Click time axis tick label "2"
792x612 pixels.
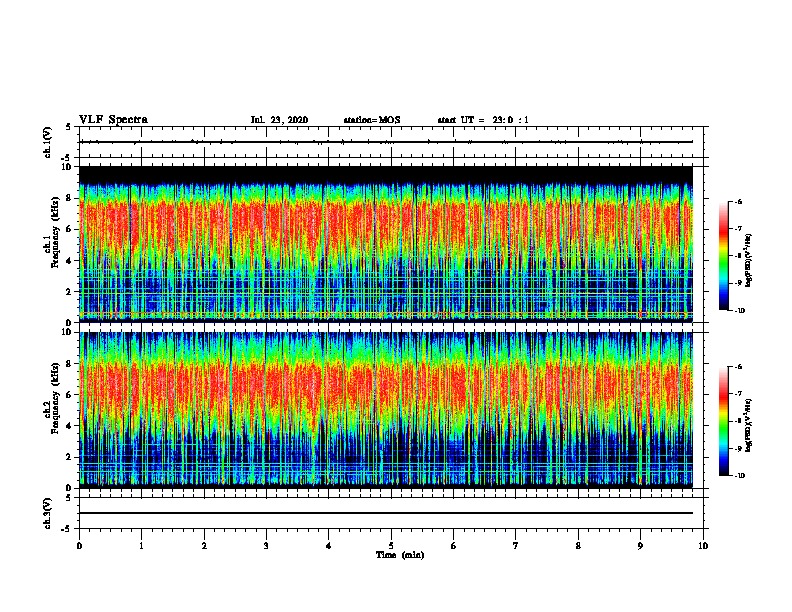coord(204,545)
